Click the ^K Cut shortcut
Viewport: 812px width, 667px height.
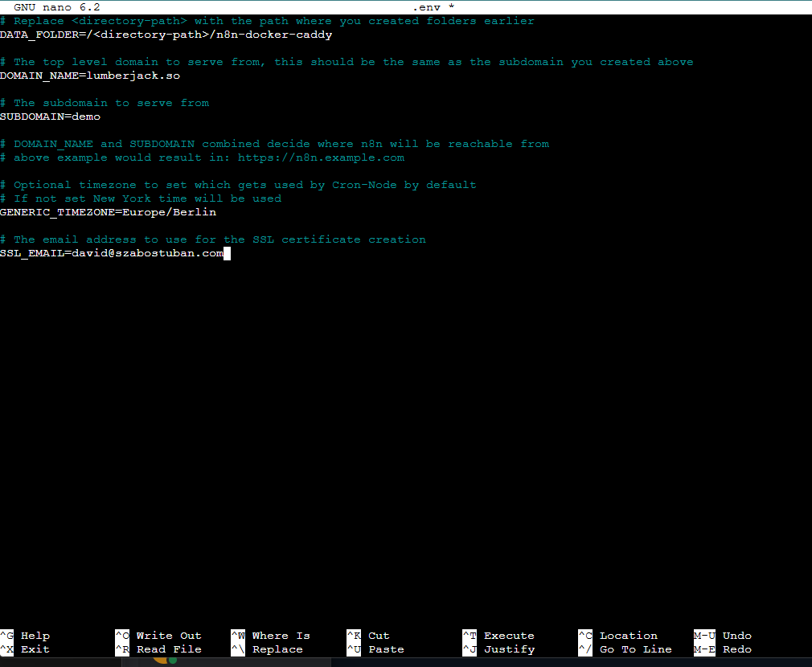click(368, 636)
